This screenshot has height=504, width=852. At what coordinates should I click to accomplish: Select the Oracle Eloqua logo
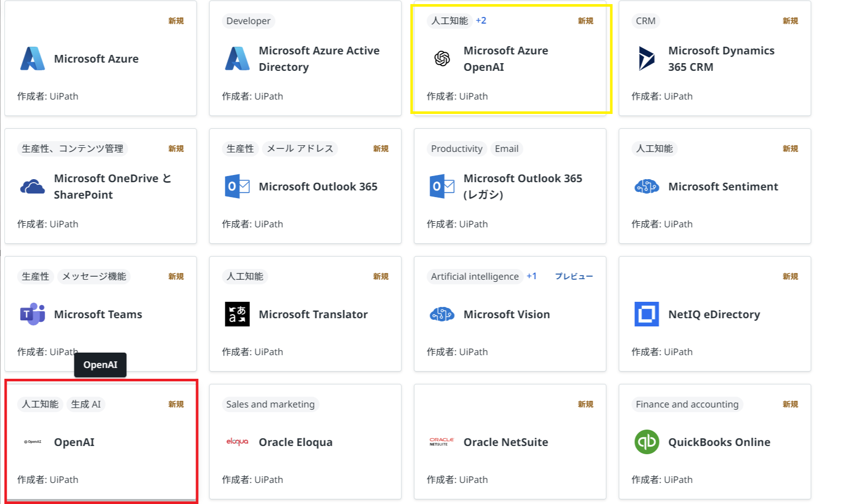(x=237, y=442)
